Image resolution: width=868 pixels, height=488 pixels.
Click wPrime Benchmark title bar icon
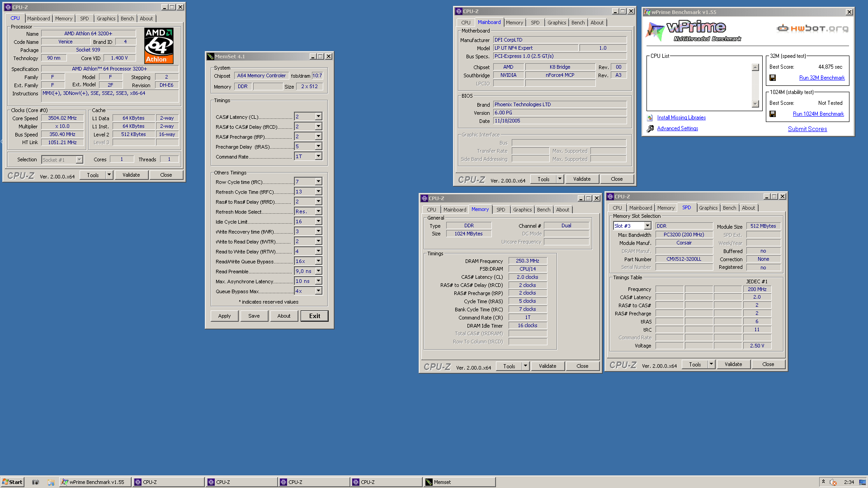click(x=647, y=12)
